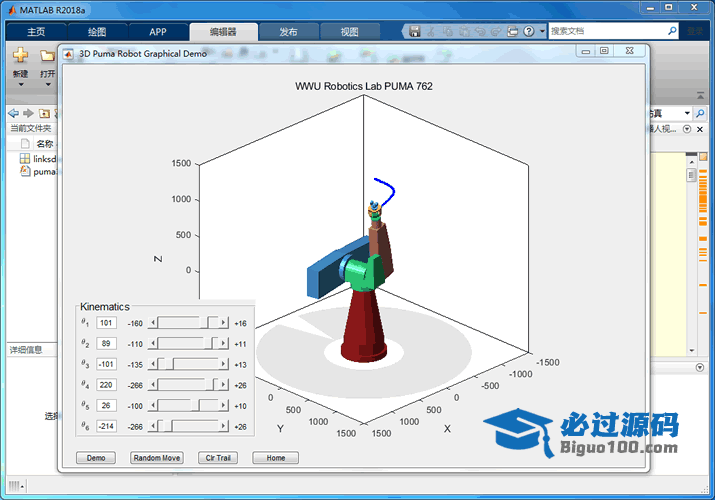Click the 名称 column header
Viewport: 715px width, 500px height.
(x=45, y=144)
